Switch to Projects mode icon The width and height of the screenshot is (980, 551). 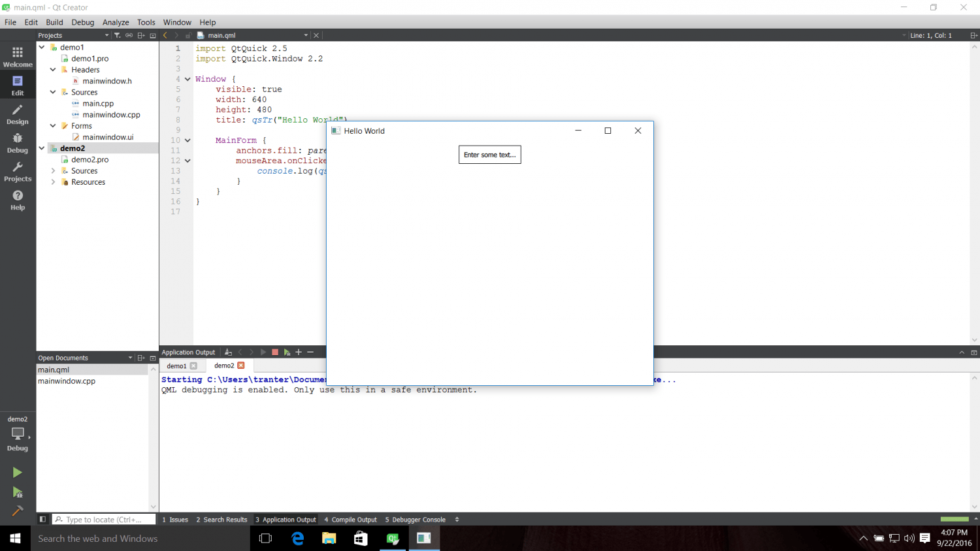tap(18, 171)
